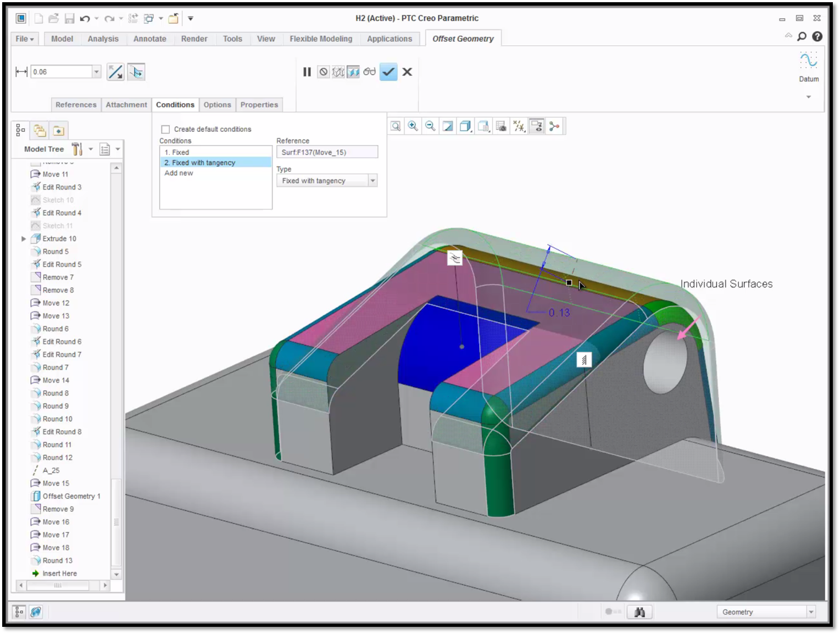Click the Find binoculars button in status bar
The width and height of the screenshot is (840, 634).
pos(639,612)
